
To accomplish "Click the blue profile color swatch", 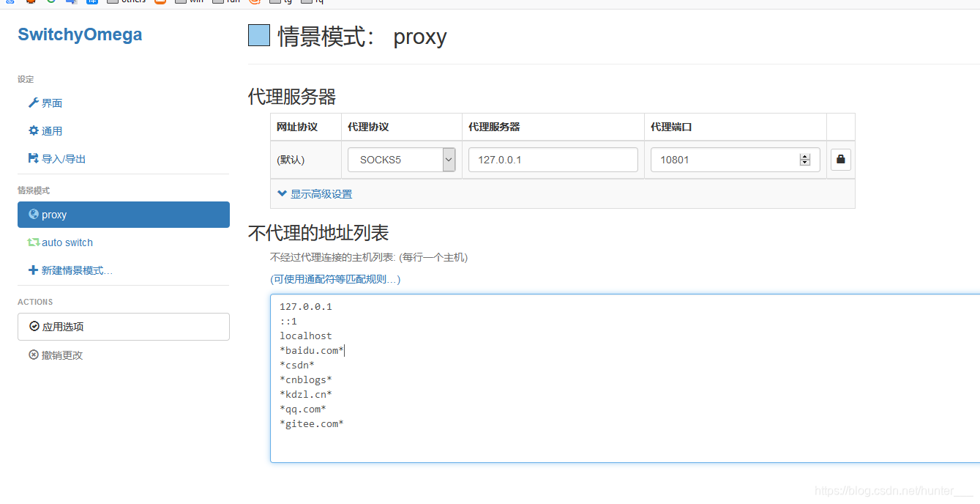I will 259,35.
